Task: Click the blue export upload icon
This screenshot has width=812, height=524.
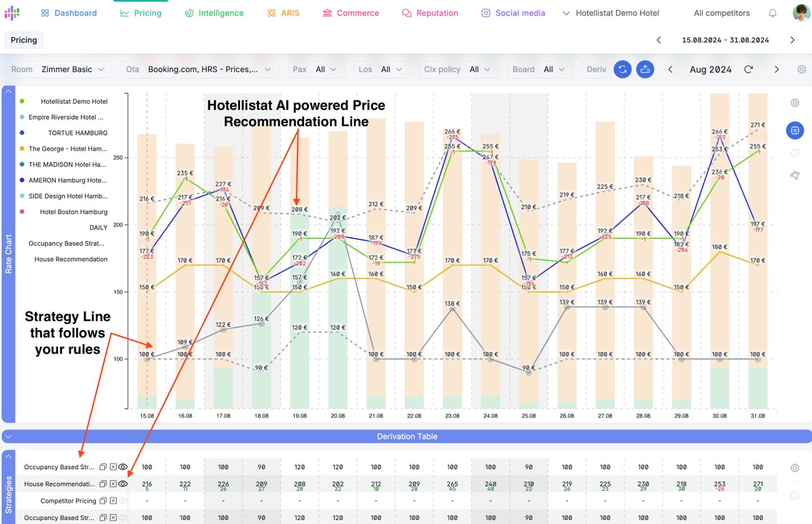Action: click(645, 70)
